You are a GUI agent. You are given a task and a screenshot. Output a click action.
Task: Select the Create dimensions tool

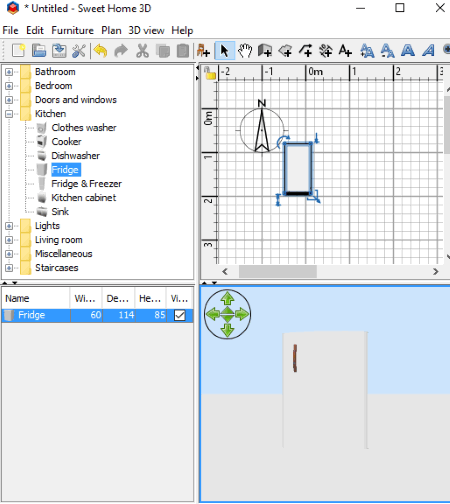pyautogui.click(x=326, y=51)
